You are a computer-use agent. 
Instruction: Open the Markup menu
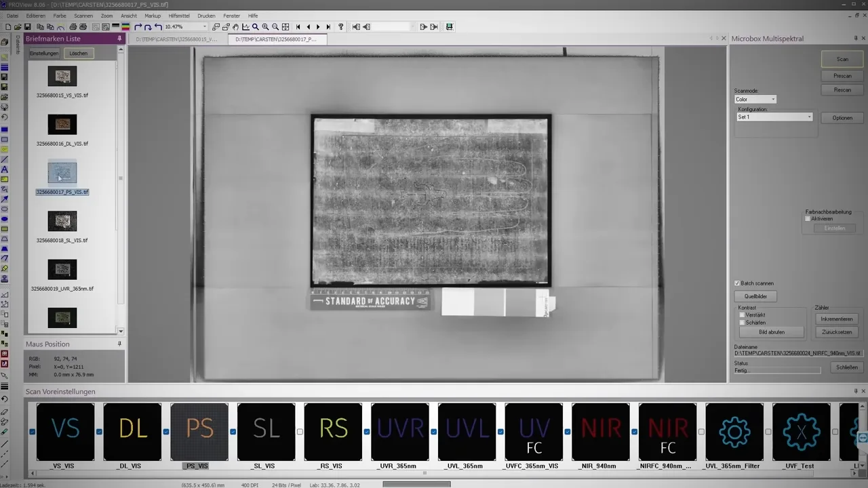(153, 16)
